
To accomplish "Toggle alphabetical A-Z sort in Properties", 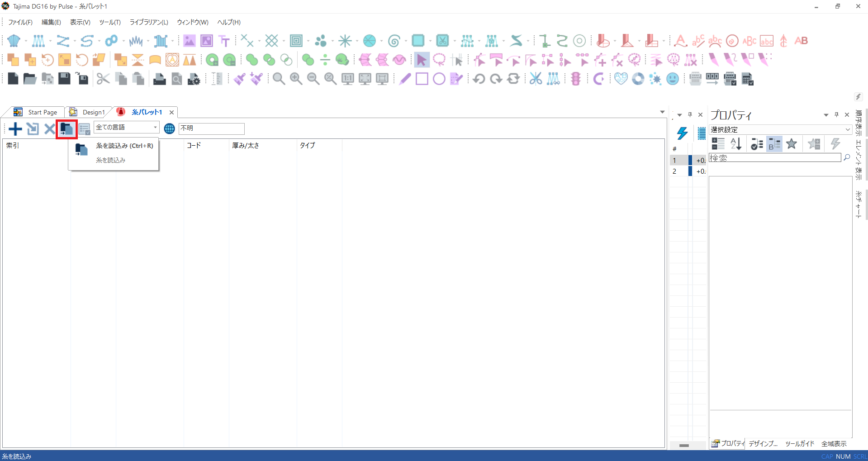I will 735,144.
